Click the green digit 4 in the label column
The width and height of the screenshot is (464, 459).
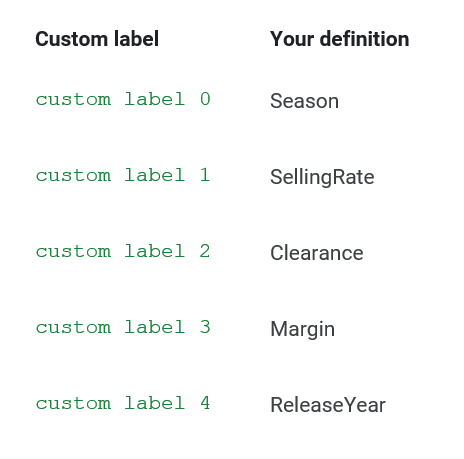click(x=205, y=403)
